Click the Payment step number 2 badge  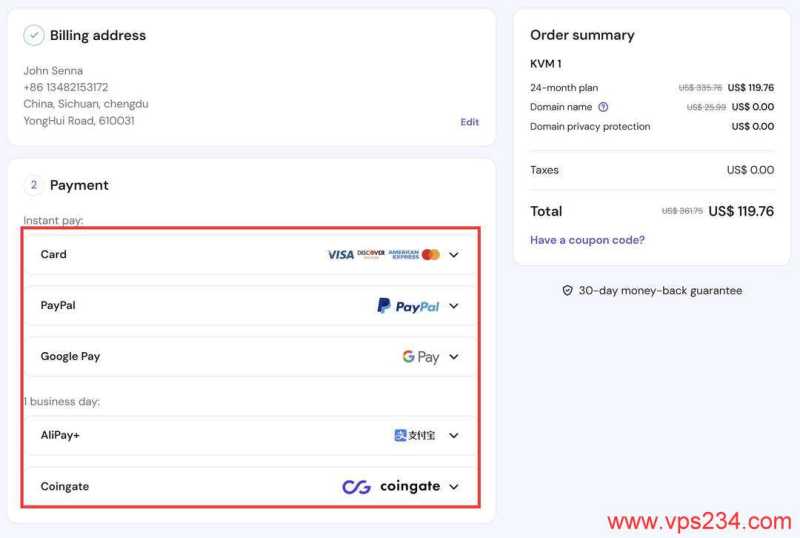pyautogui.click(x=34, y=185)
